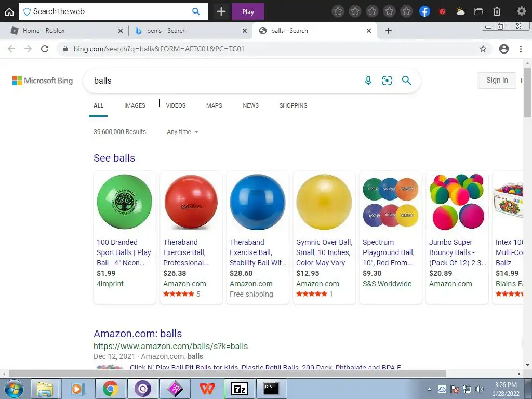
Task: Click the 39,600,000 Results text
Action: tap(120, 132)
